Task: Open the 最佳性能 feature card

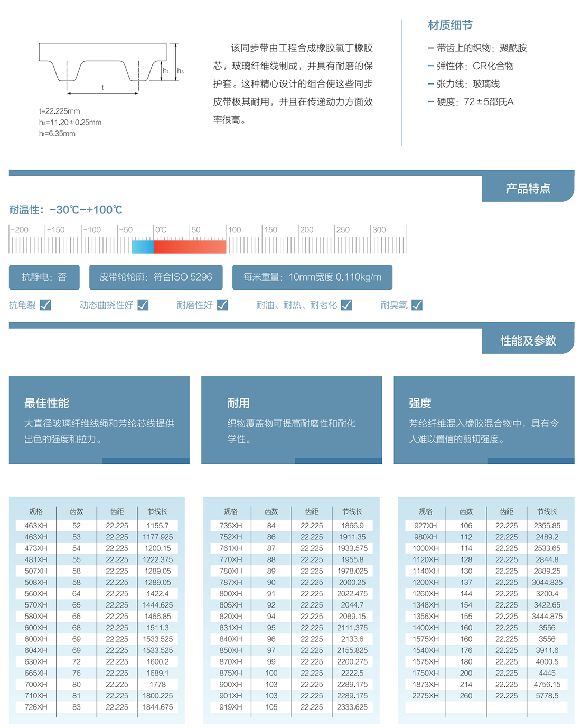Action: click(99, 420)
